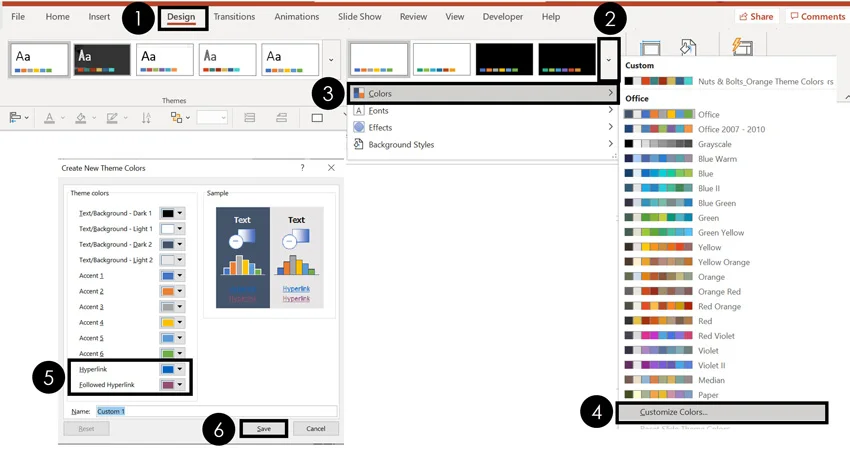Viewport: 850px width, 453px height.
Task: Select the Median color theme
Action: pos(726,380)
